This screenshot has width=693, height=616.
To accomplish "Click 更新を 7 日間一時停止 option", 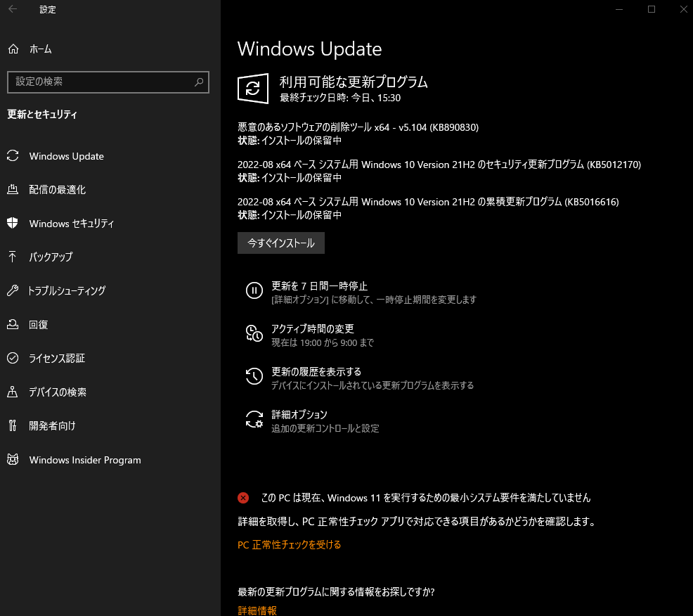I will [319, 286].
